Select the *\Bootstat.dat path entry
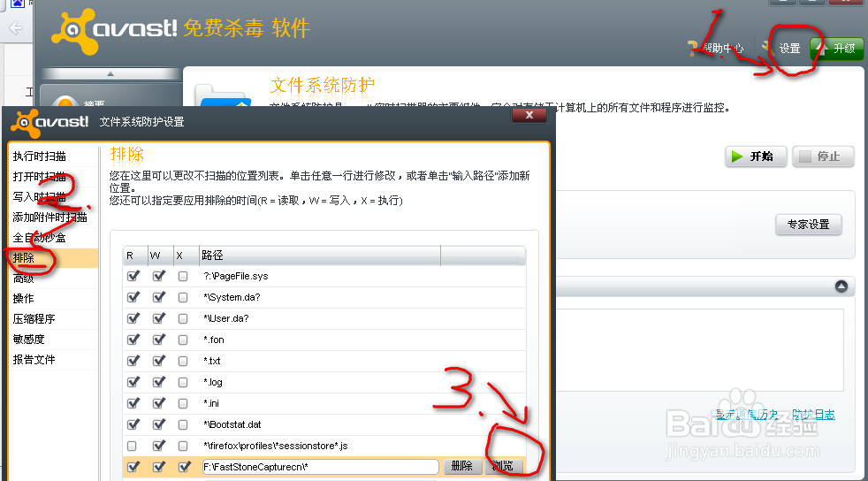Viewport: 868px width, 481px height. (x=232, y=424)
